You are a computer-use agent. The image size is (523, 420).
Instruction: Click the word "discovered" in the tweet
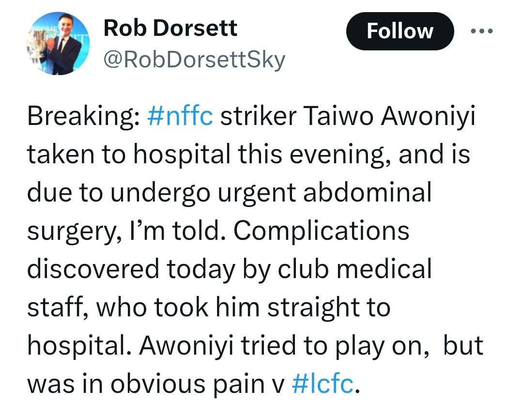pos(93,269)
